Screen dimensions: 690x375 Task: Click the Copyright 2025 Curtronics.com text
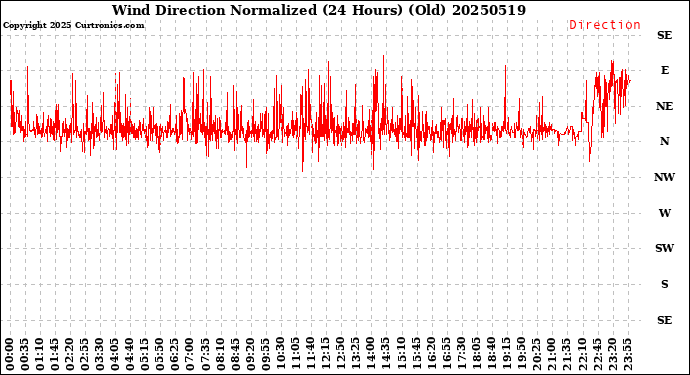pyautogui.click(x=73, y=26)
